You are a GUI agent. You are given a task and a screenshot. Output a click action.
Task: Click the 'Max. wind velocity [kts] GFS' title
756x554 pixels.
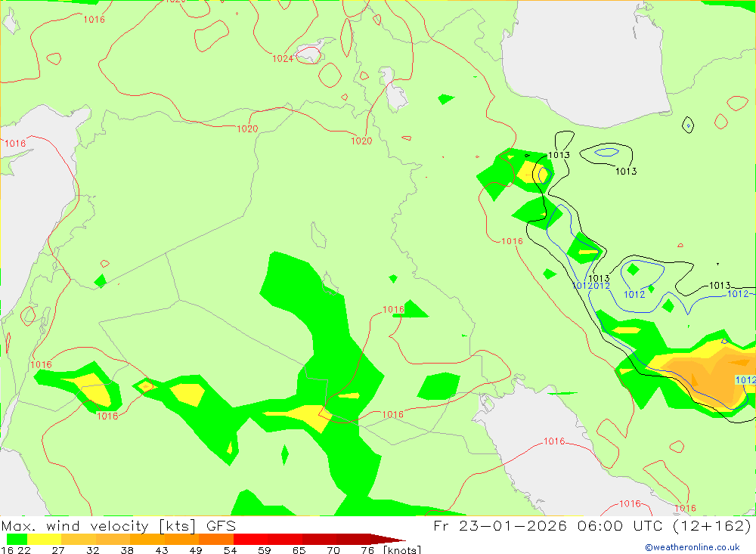(x=119, y=525)
